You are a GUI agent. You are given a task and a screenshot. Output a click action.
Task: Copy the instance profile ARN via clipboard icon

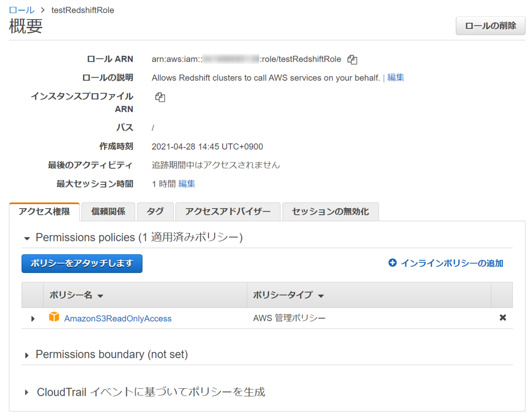[160, 97]
